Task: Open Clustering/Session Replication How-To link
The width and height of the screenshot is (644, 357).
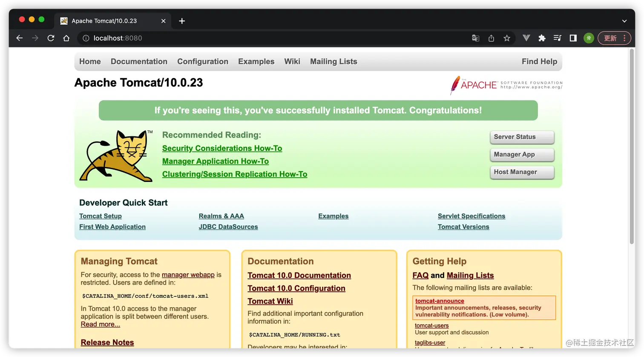Action: click(x=235, y=174)
